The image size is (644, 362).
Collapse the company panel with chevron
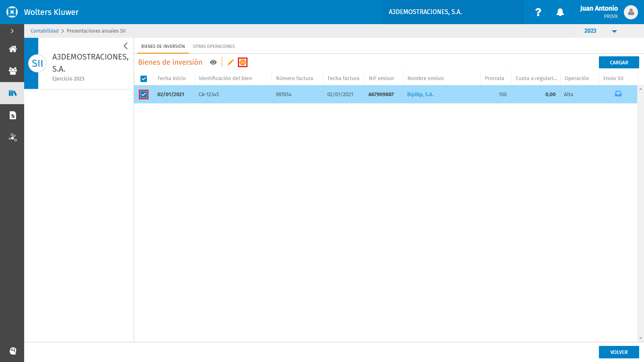(126, 46)
